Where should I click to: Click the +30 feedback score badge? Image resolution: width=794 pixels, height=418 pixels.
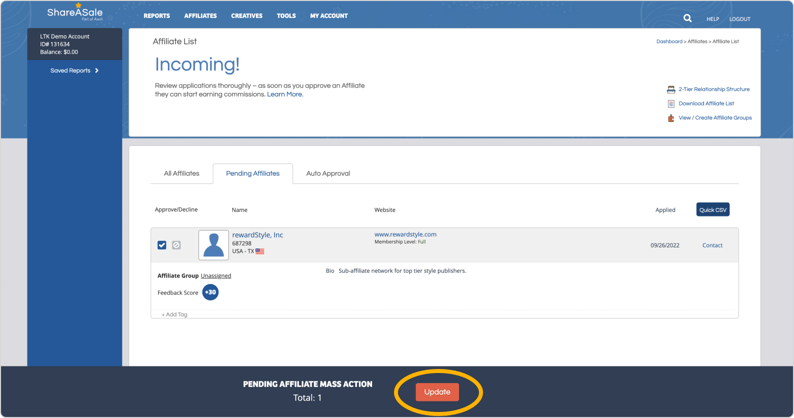point(210,292)
